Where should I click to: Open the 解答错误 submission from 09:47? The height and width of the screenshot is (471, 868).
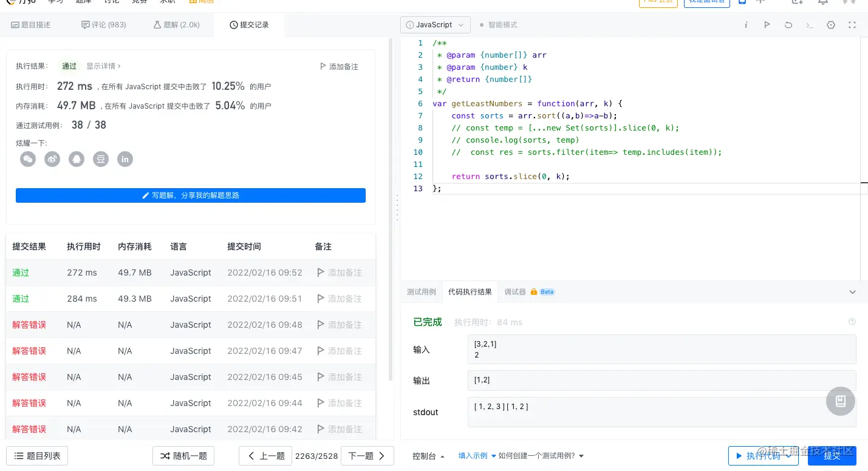(29, 351)
